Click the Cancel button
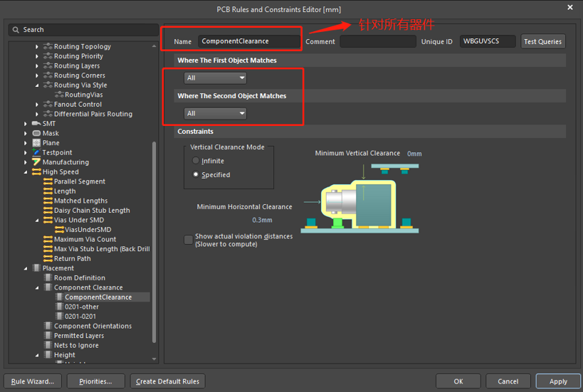Screen dimensions: 583x392 pos(508,381)
